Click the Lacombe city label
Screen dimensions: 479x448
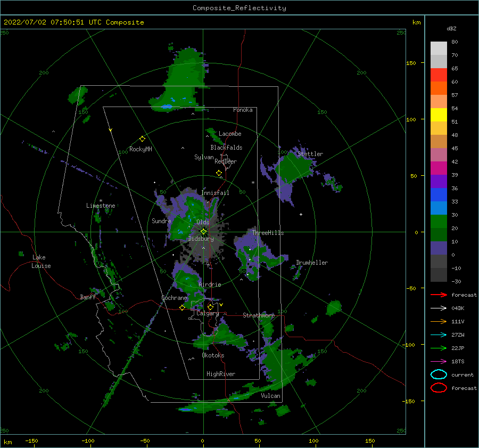pos(230,134)
